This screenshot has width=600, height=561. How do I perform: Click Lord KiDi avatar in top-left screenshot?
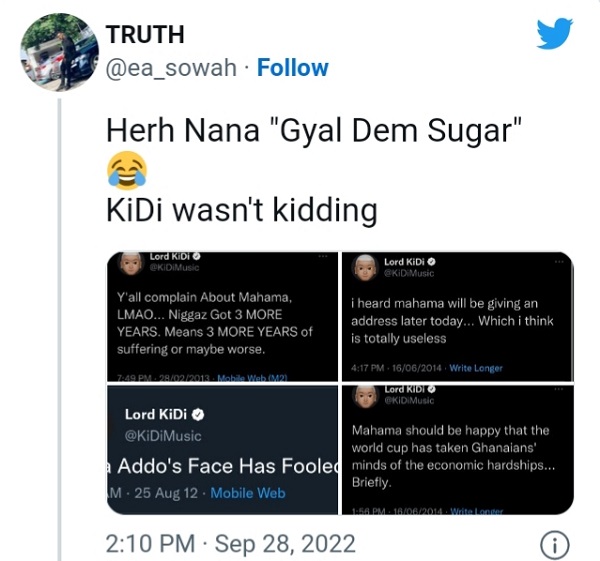tap(131, 263)
